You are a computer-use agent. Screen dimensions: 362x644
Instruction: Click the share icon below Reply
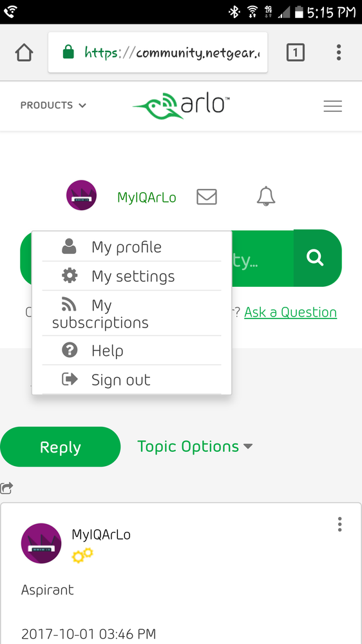click(x=7, y=487)
